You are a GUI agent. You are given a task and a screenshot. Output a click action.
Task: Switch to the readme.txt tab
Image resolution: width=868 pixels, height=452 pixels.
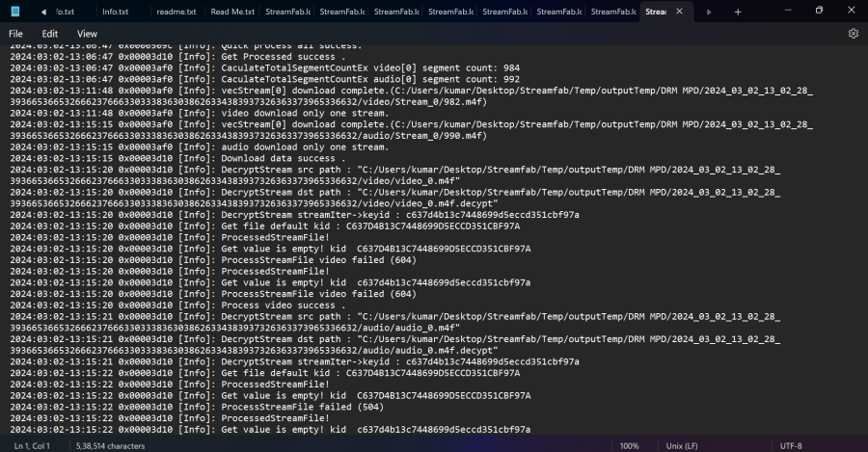click(x=176, y=12)
